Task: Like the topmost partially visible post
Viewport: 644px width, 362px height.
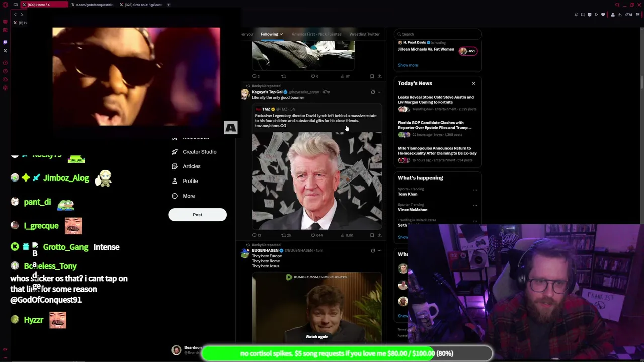Action: point(315,76)
